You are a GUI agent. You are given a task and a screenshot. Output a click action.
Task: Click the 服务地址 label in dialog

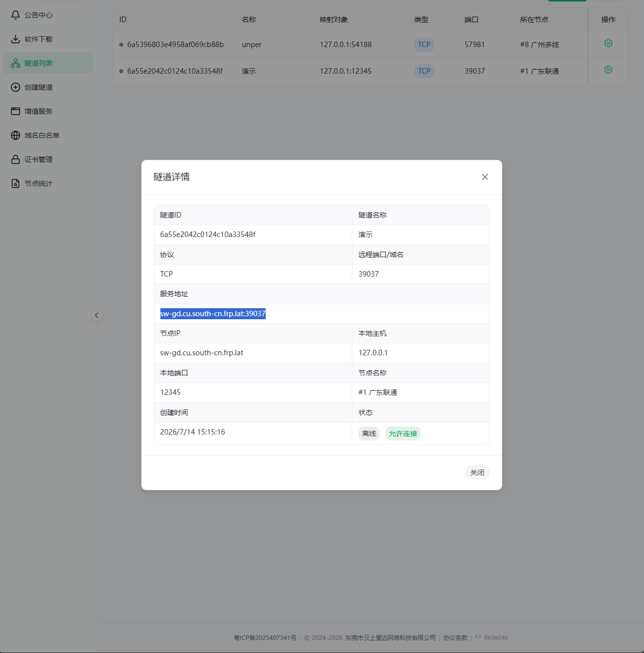click(x=174, y=294)
